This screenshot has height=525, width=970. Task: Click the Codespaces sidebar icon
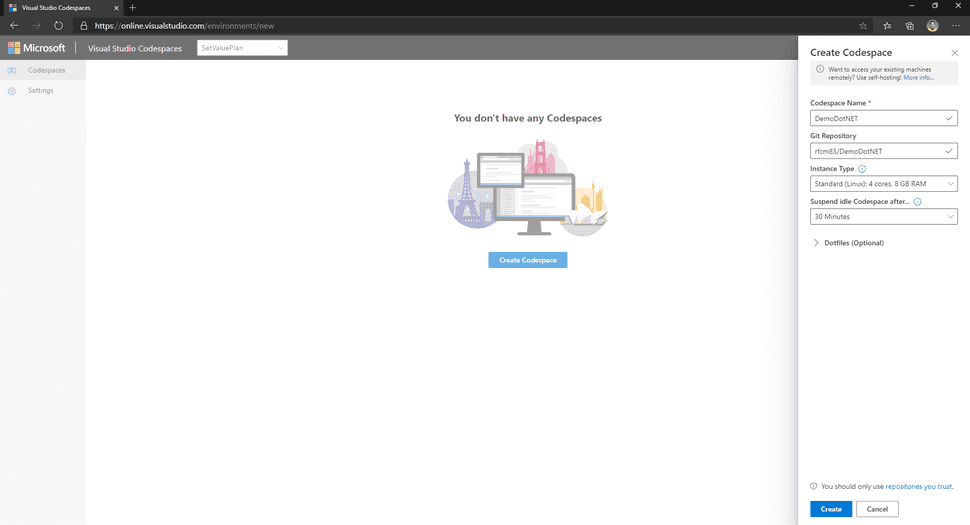click(x=12, y=70)
